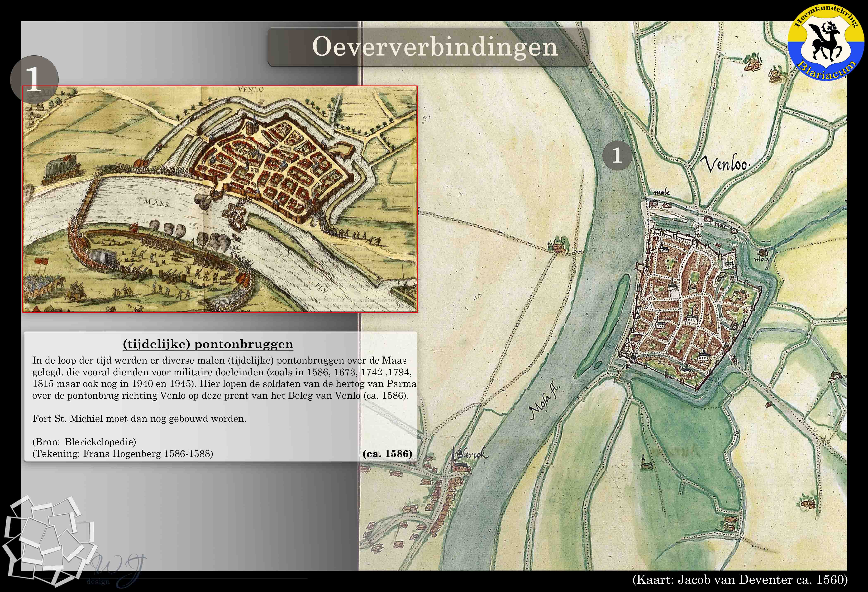Click the 'Fort St. Michiel' sentence
Screen dimensions: 868x592
tap(139, 419)
